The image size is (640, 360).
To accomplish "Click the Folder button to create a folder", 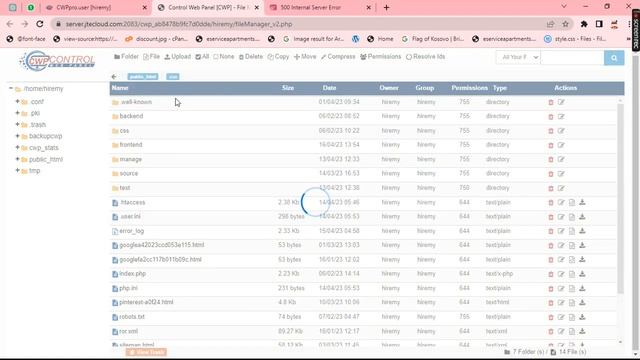I will (x=126, y=57).
